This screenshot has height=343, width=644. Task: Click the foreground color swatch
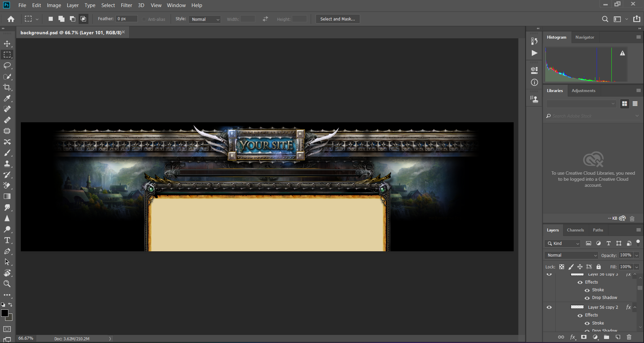click(x=5, y=313)
